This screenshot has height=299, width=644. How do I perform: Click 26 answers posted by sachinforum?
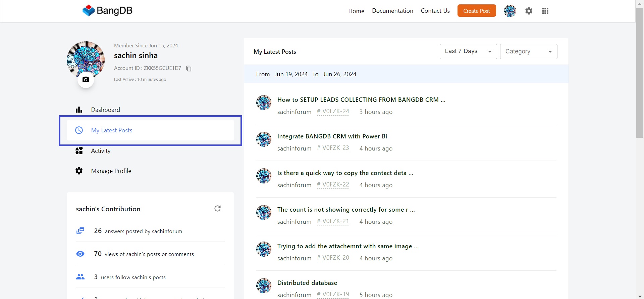(138, 231)
